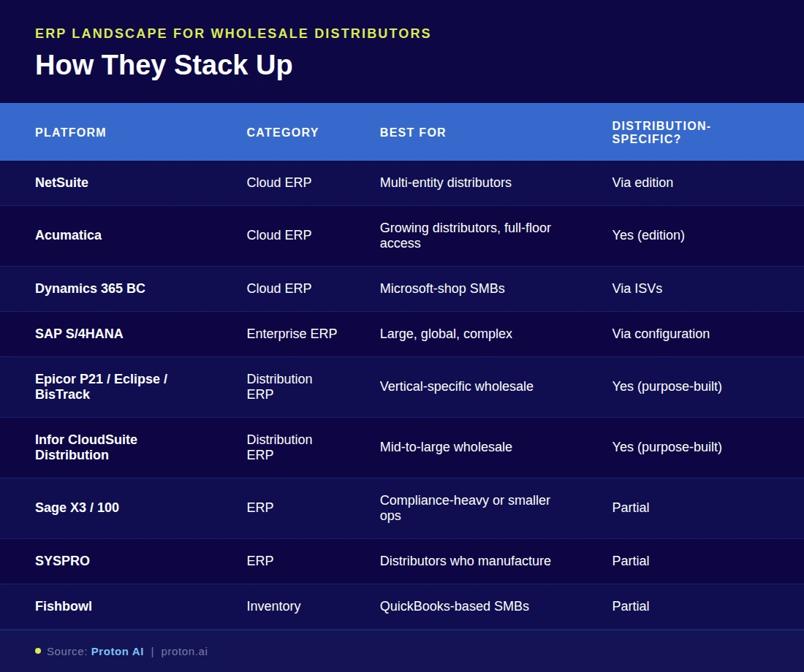Select the BEST FOR column header

tap(413, 132)
